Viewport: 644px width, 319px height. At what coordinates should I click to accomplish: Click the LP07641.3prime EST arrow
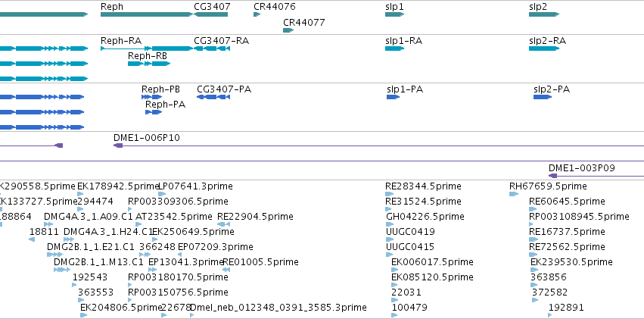pyautogui.click(x=162, y=194)
